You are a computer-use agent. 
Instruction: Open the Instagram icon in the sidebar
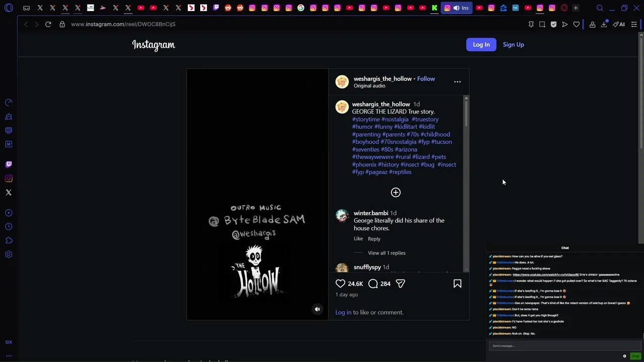point(9,178)
